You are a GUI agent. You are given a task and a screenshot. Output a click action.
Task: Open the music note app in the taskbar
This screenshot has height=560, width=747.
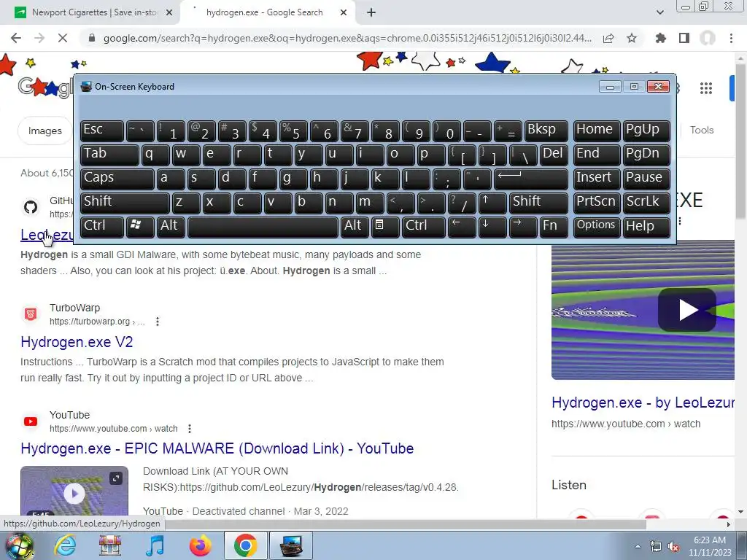tap(155, 545)
